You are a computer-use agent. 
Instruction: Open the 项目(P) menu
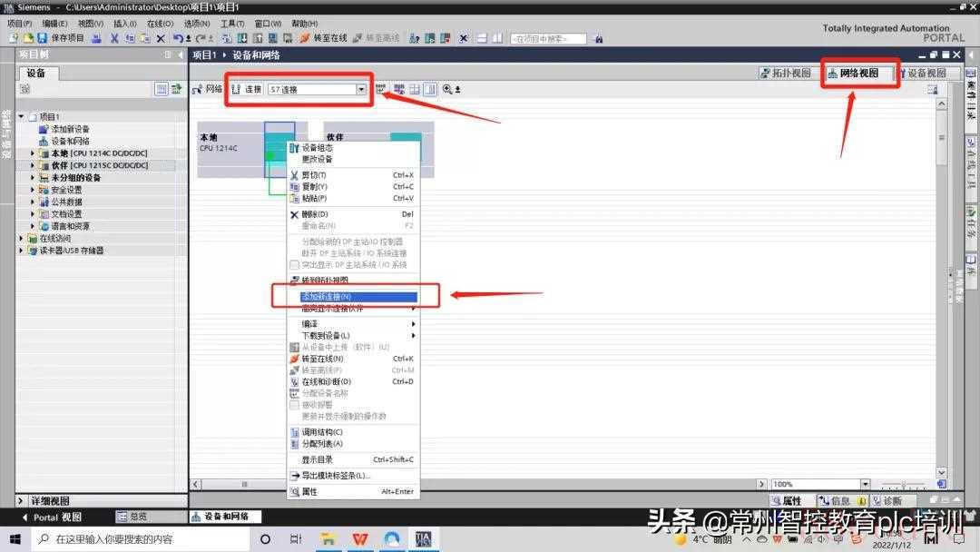click(x=19, y=23)
